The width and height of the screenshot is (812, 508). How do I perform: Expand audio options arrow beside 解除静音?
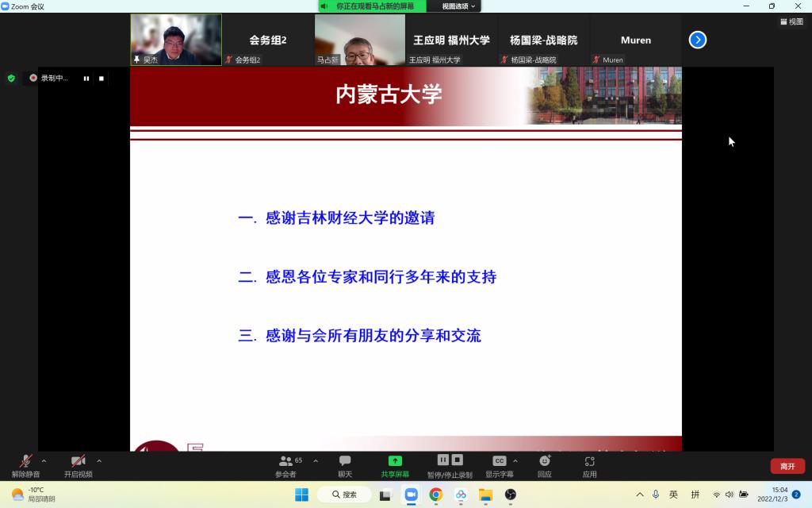(44, 460)
